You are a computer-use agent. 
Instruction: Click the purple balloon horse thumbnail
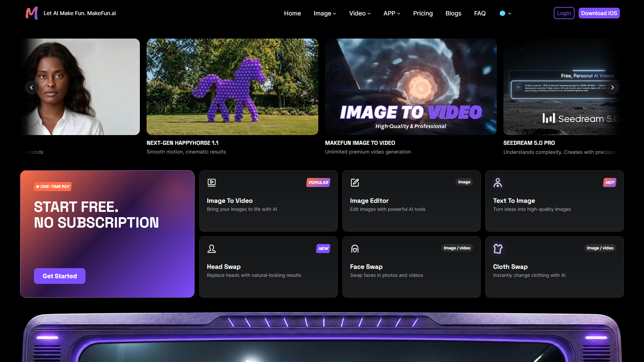tap(232, 87)
